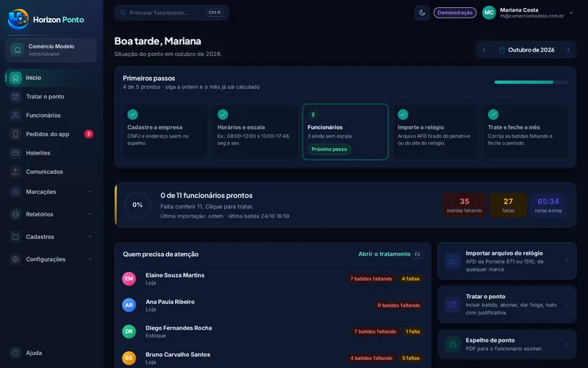Screen dimensions: 588x368
Task: Open the Tratar o ponto menu item
Action: tap(51, 96)
